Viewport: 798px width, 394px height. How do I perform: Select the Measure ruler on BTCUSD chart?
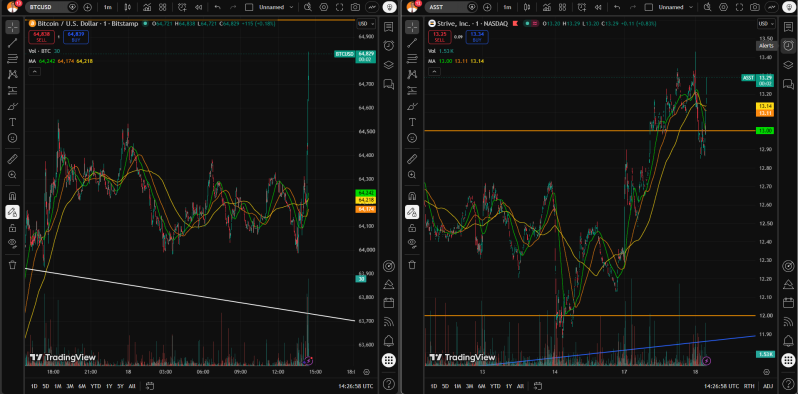(x=13, y=159)
